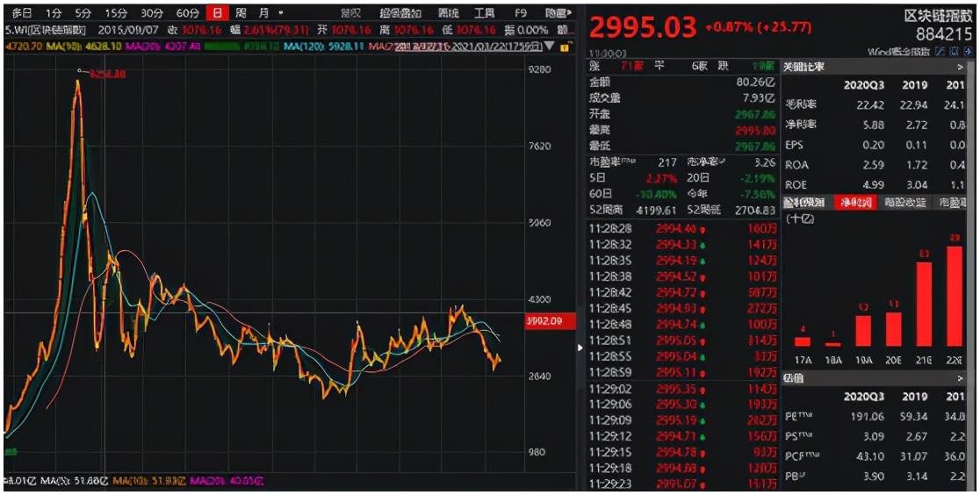Screen dimensions: 980x495
Task: Select the 多日 multi-day view
Action: [21, 13]
